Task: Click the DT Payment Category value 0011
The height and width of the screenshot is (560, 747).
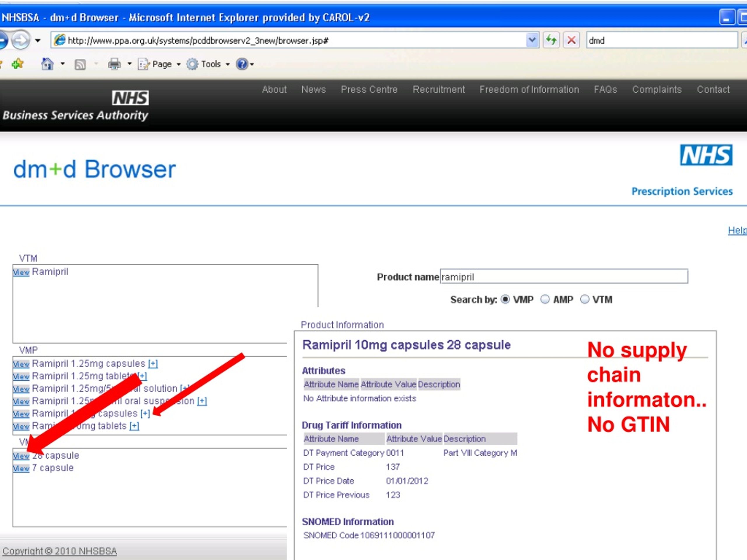Action: tap(395, 453)
